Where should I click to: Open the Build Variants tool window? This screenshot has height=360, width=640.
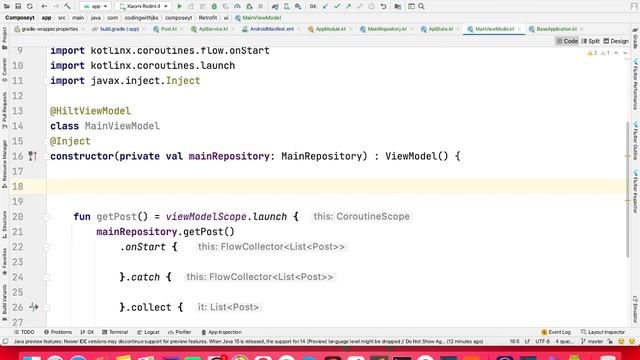click(x=4, y=303)
